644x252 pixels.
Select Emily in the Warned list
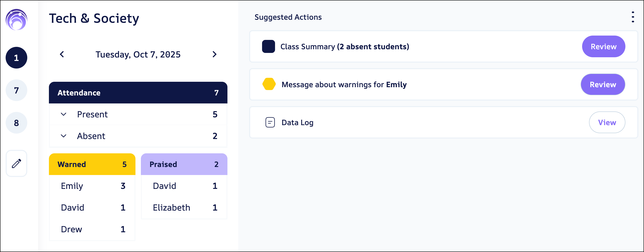click(72, 186)
